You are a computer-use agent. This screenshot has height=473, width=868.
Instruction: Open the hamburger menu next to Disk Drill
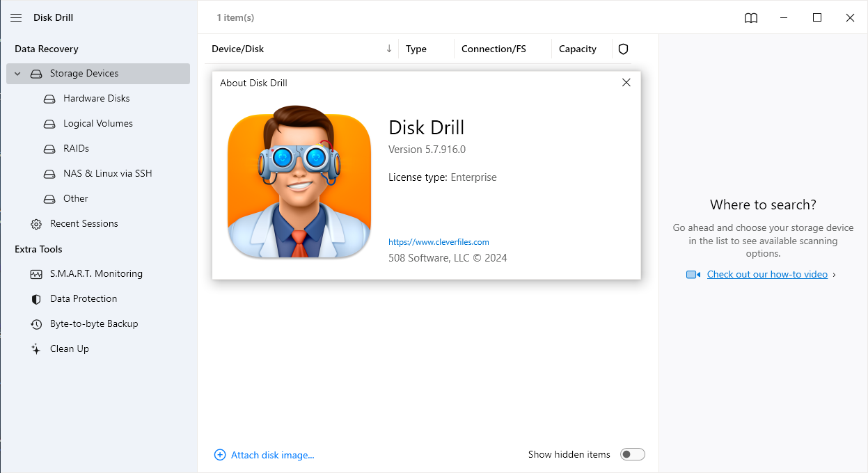tap(16, 17)
